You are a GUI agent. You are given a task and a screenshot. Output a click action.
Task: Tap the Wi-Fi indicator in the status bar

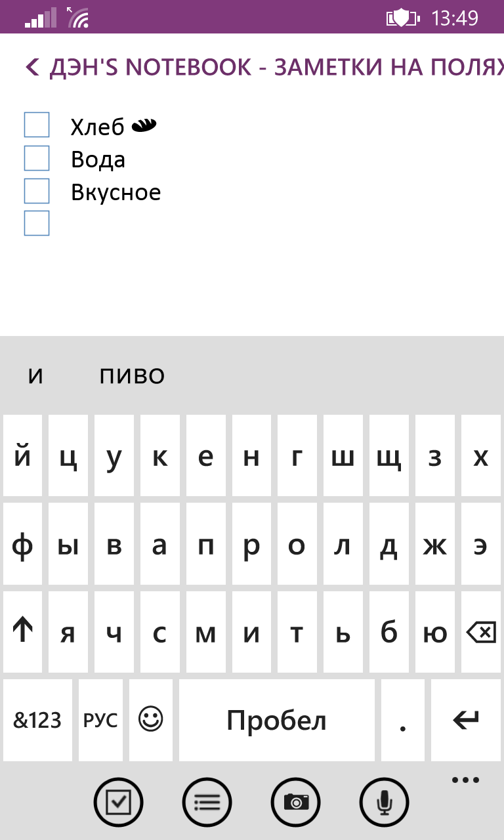[78, 18]
